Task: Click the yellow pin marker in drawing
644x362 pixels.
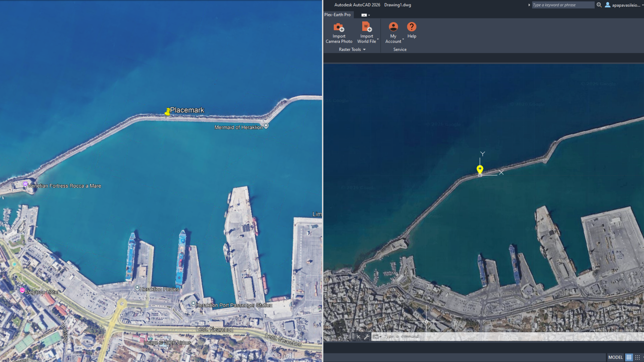Action: pyautogui.click(x=480, y=169)
